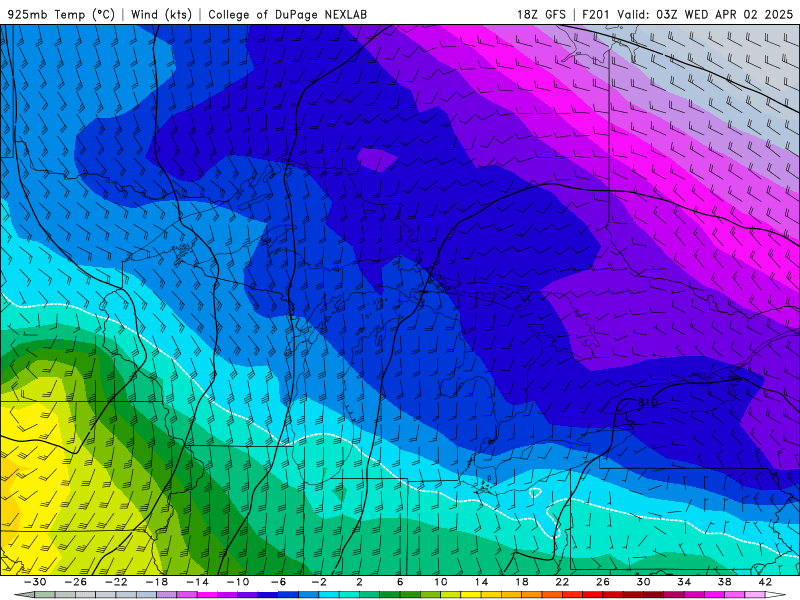This screenshot has height=600, width=800.
Task: Select the positive 26 value on the temperature scale
Action: [603, 582]
